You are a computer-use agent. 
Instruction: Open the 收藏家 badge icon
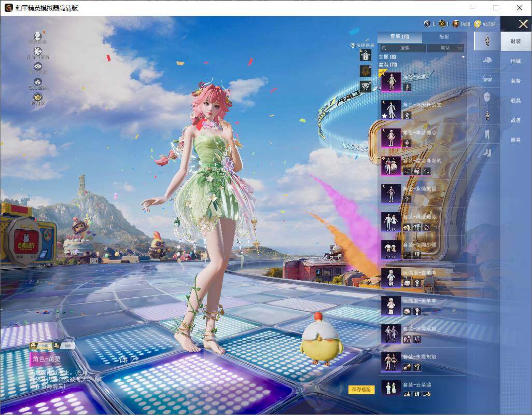37,98
